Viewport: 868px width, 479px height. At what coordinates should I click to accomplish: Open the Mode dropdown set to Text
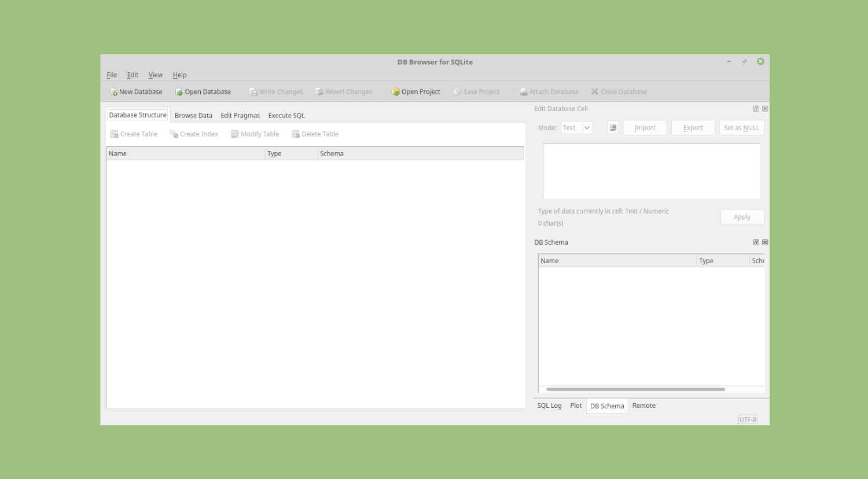pos(576,128)
